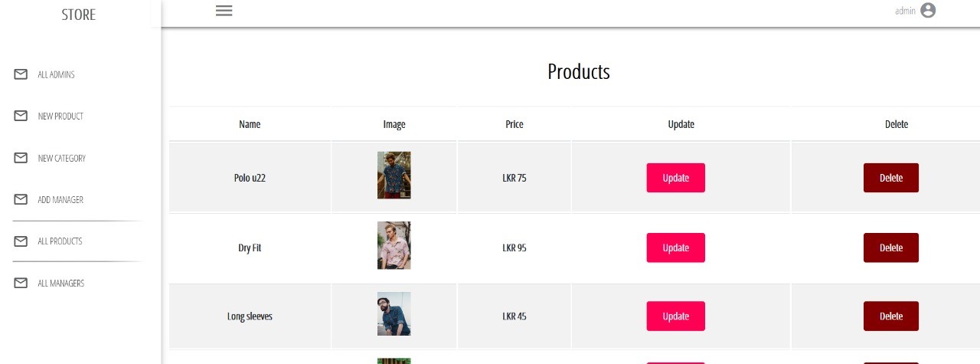Open the All Admins menu item
This screenshot has height=364, width=980.
coord(56,75)
